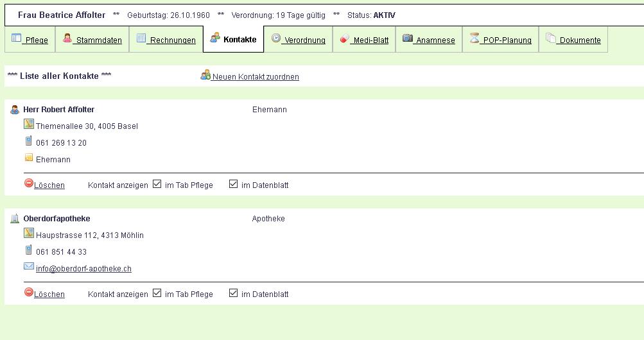The image size is (644, 340).
Task: Toggle 'im Tab Pflege' for Oberdorfapotheke
Action: pyautogui.click(x=157, y=293)
